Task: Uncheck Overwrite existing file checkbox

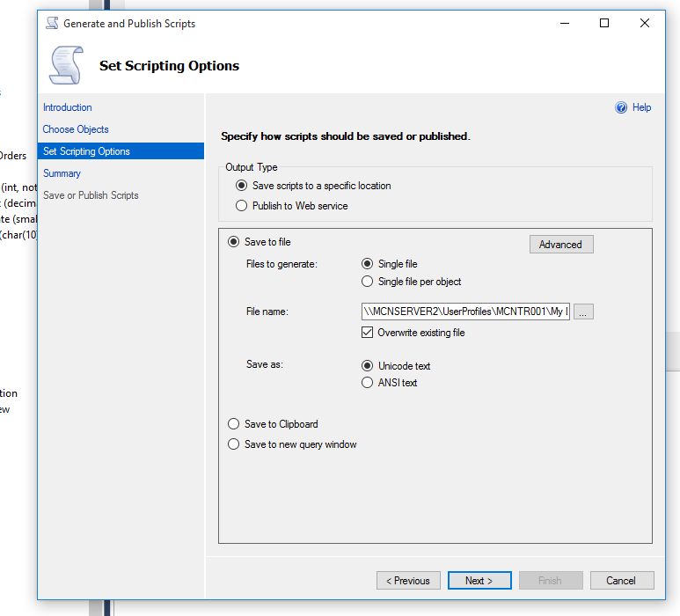Action: [368, 333]
